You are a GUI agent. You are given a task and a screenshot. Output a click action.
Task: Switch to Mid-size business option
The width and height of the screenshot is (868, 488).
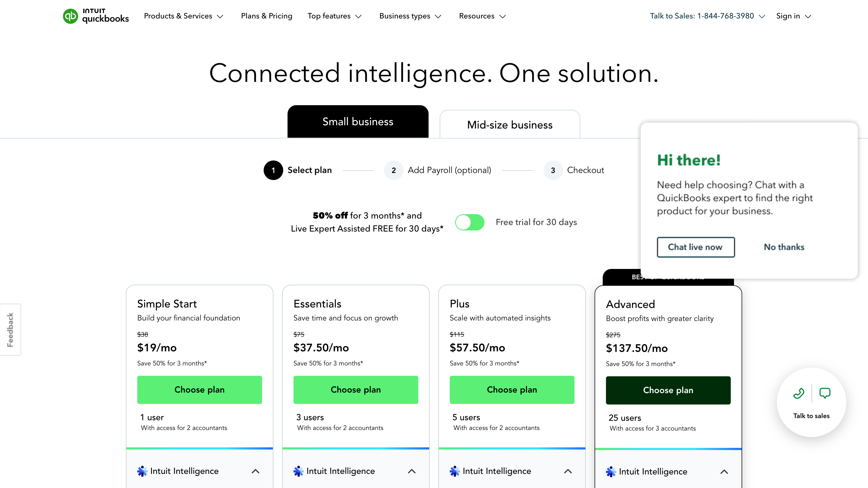click(x=509, y=125)
